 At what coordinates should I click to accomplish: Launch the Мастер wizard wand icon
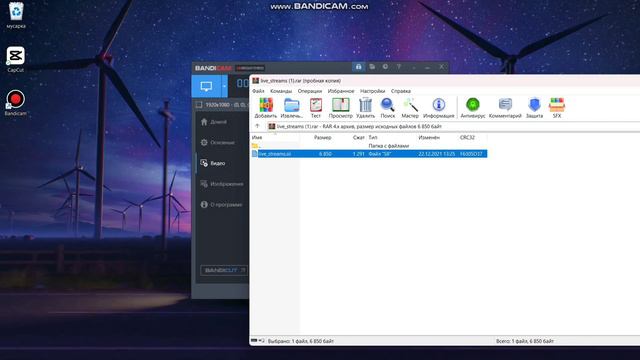(x=410, y=105)
